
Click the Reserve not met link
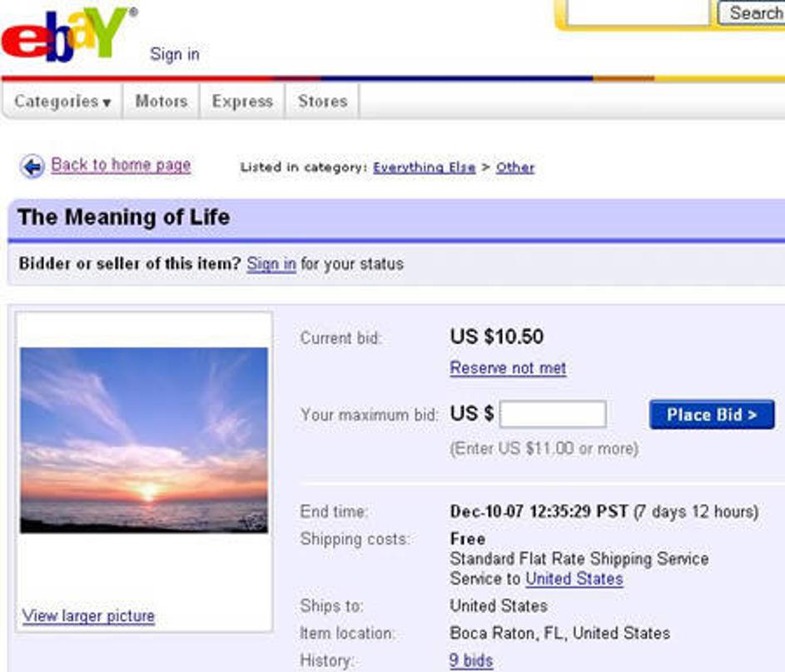508,368
